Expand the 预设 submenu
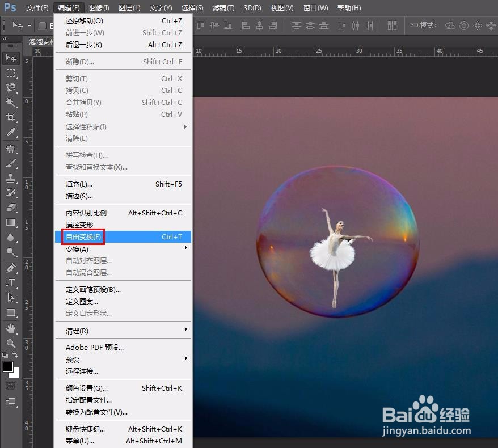The height and width of the screenshot is (448, 498). click(123, 360)
